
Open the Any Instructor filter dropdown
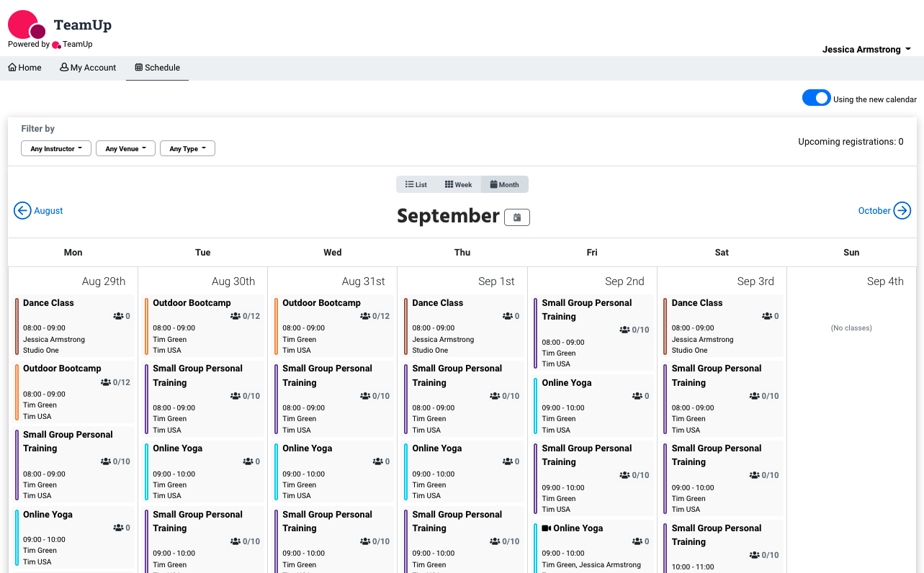click(x=56, y=148)
